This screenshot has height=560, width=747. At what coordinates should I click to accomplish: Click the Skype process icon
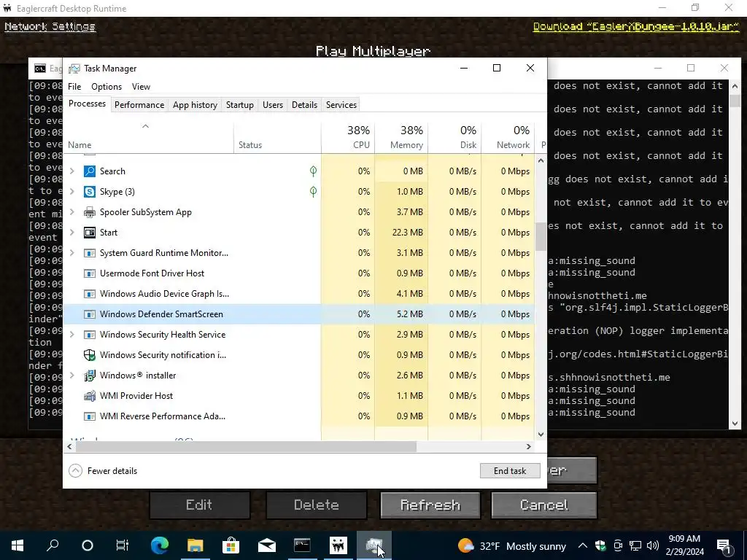click(90, 192)
